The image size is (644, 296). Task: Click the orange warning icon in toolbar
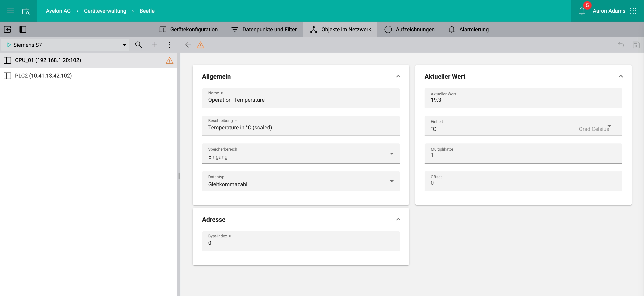(201, 45)
